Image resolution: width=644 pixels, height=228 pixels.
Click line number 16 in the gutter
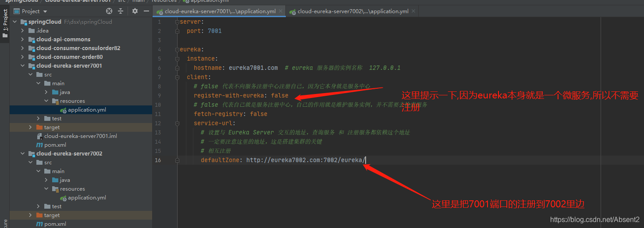pos(158,160)
